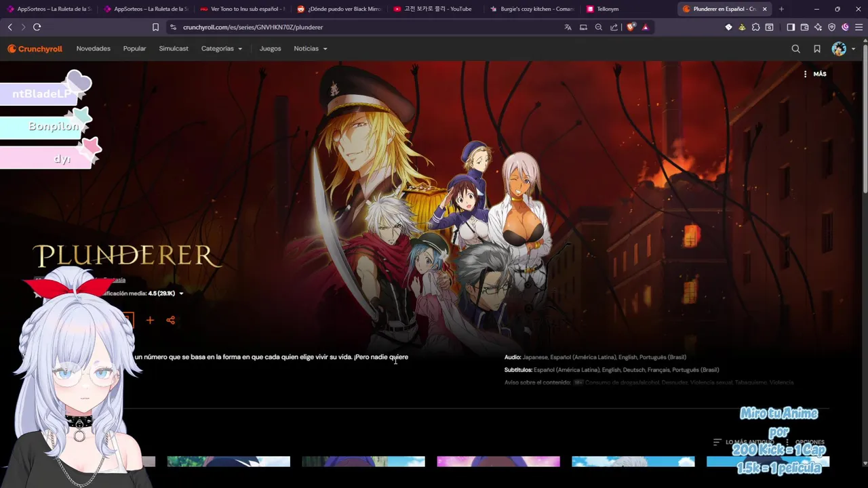Click the purple swirl icon in browser toolbar
The image size is (868, 488).
point(845,27)
